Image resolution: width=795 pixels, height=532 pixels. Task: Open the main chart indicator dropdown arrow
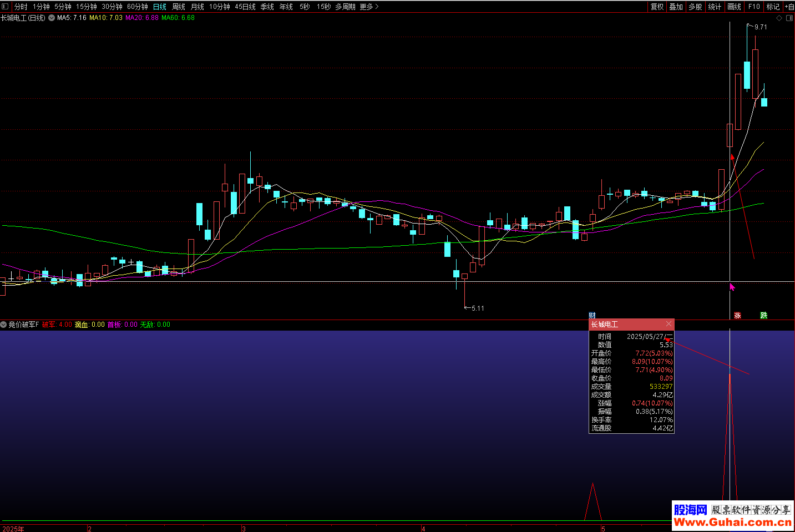(52, 18)
